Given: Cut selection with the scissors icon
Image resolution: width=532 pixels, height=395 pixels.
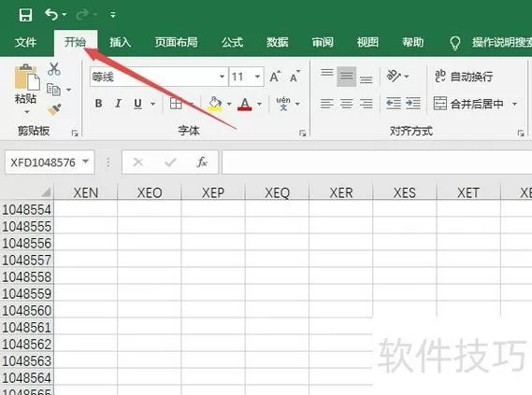Looking at the screenshot, I should point(54,69).
